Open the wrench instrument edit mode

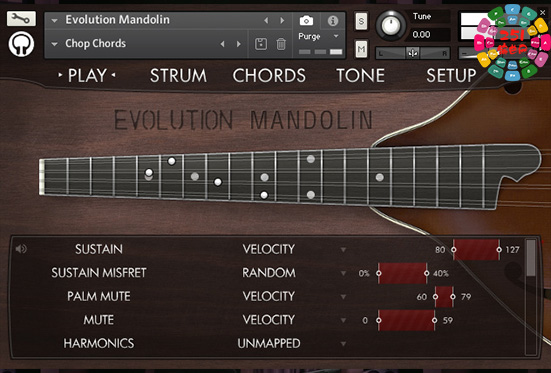tap(21, 18)
